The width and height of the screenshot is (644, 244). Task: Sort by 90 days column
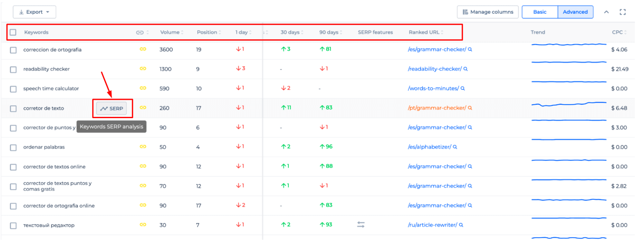point(331,32)
